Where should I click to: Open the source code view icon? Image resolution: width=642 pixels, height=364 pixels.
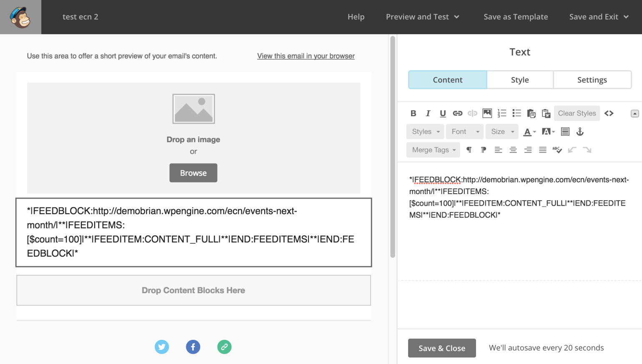coord(609,113)
